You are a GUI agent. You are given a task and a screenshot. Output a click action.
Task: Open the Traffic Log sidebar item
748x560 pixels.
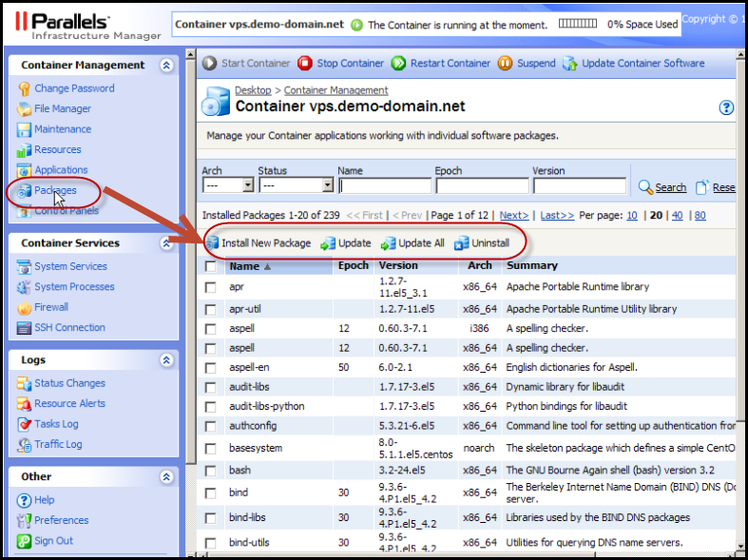(x=58, y=444)
